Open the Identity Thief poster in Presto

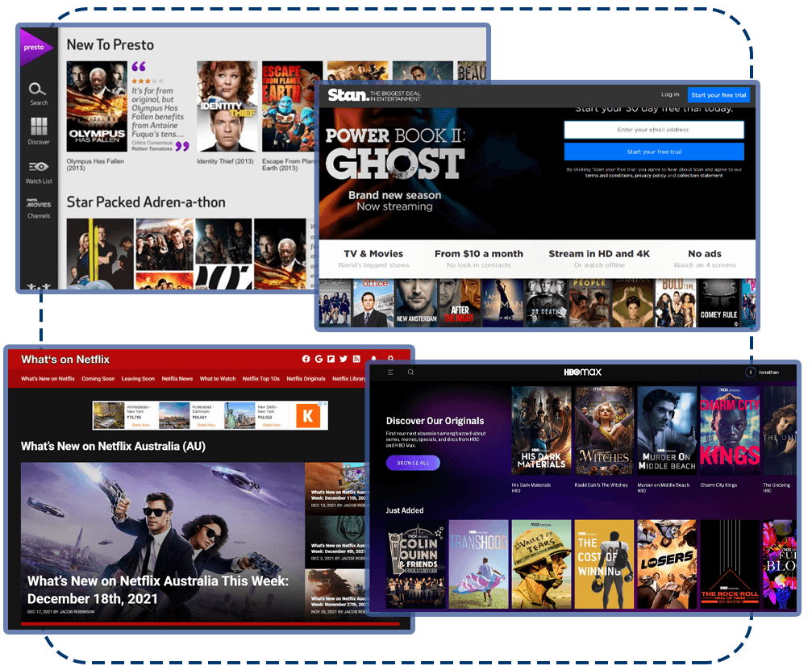click(x=227, y=106)
